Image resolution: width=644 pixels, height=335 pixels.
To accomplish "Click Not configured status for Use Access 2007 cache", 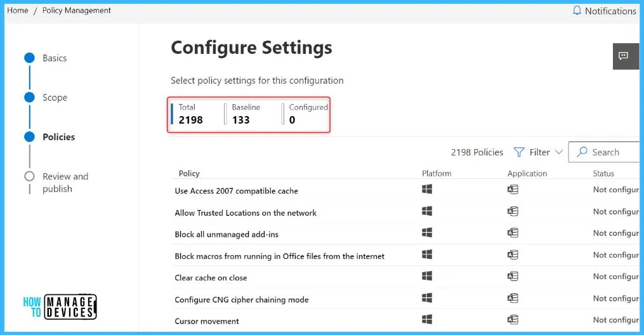I will (616, 190).
